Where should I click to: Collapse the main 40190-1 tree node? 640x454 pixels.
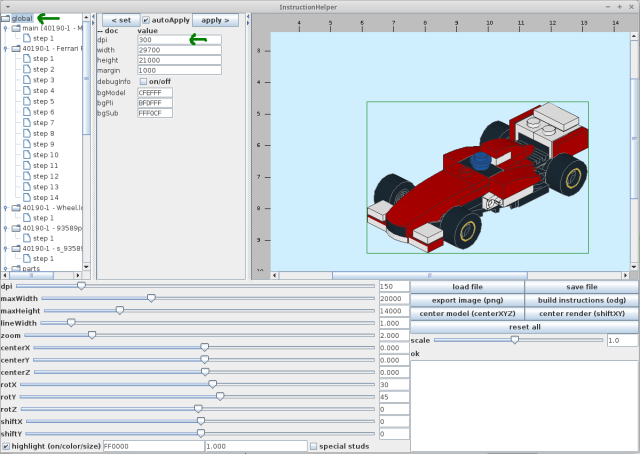pyautogui.click(x=6, y=29)
